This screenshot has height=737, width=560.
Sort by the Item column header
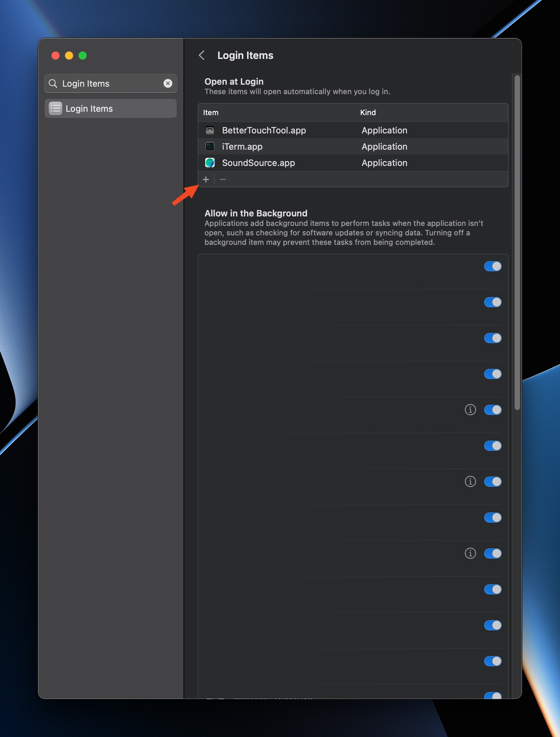click(211, 112)
